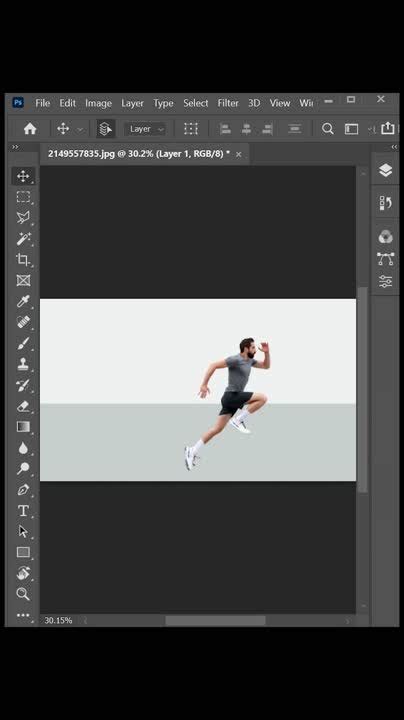Open the Select menu
404x720 pixels.
coord(196,103)
